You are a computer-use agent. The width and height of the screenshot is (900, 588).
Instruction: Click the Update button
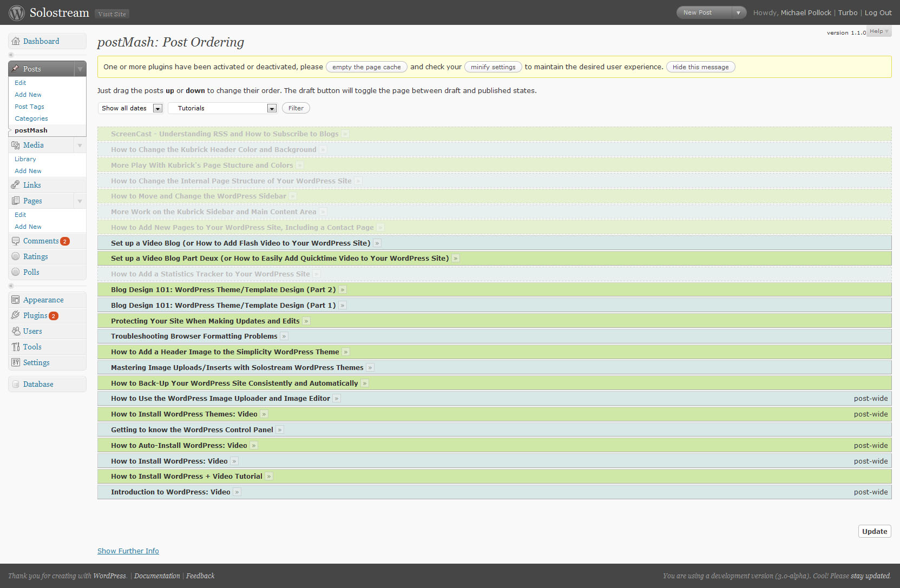click(x=875, y=531)
